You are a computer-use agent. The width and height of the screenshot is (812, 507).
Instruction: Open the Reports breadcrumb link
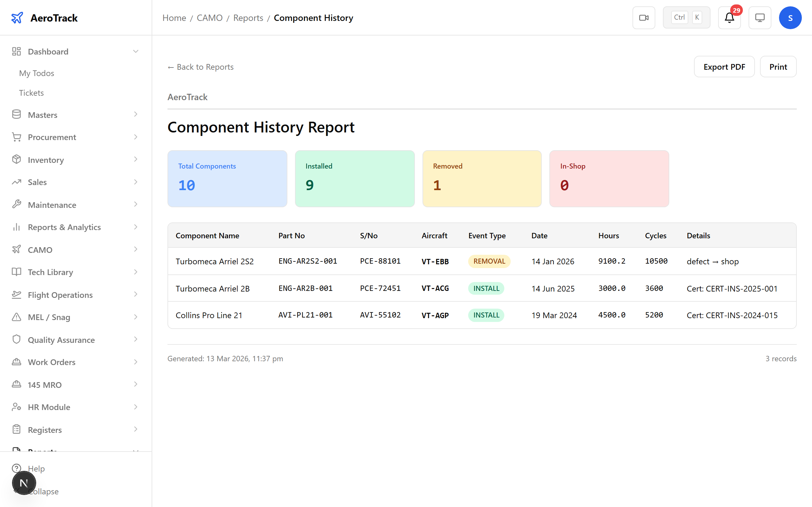tap(248, 18)
